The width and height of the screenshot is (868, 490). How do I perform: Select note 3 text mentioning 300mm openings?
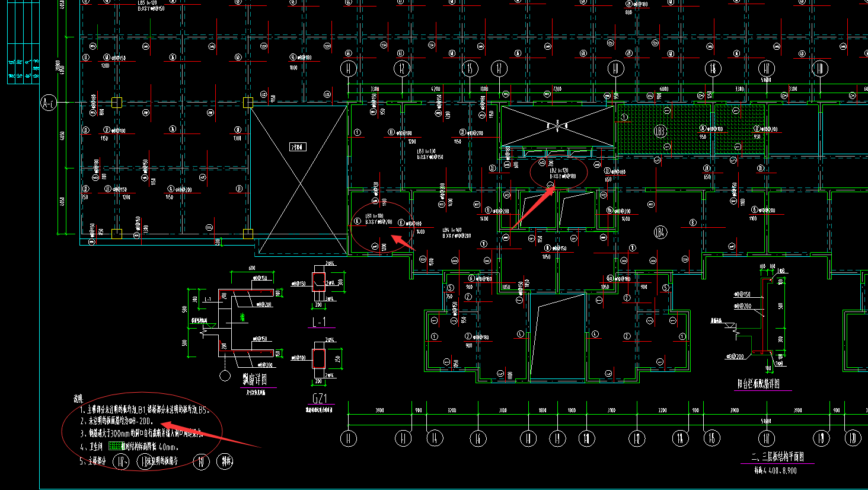tap(141, 434)
